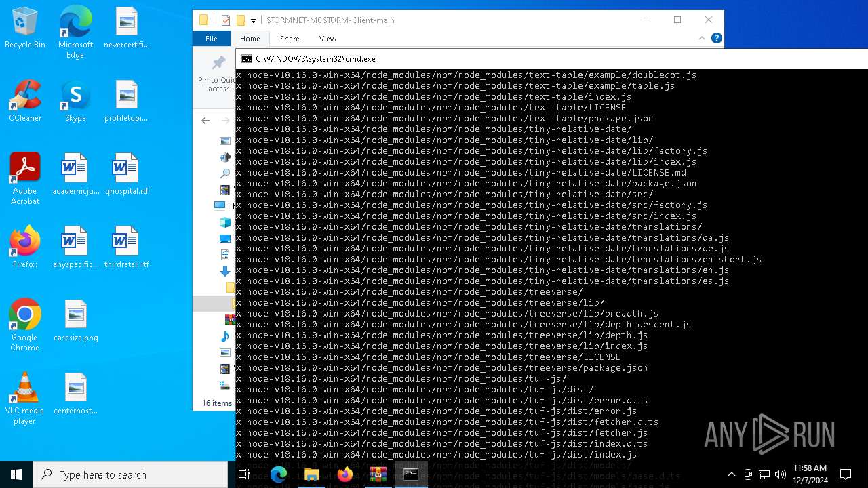The width and height of the screenshot is (868, 488).
Task: Launch Skype desktop shortcut
Action: click(x=75, y=102)
